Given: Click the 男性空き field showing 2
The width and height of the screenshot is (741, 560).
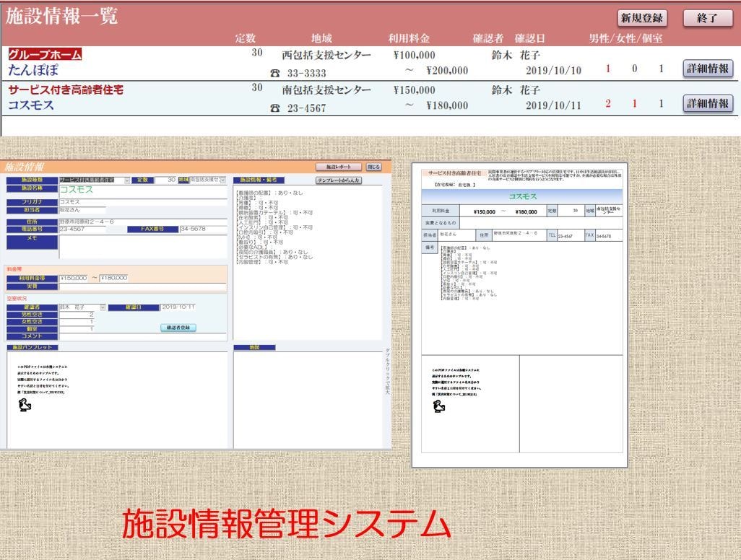Looking at the screenshot, I should point(77,315).
